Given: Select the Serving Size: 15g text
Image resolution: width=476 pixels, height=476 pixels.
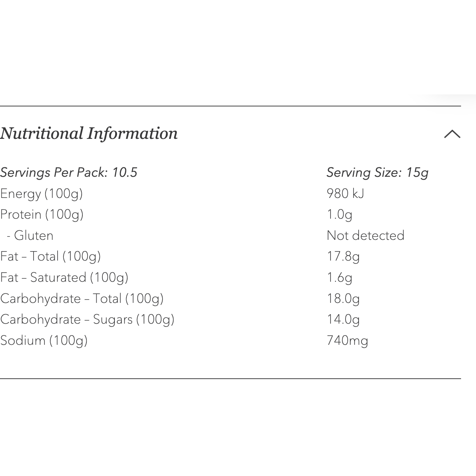Looking at the screenshot, I should coord(378,172).
